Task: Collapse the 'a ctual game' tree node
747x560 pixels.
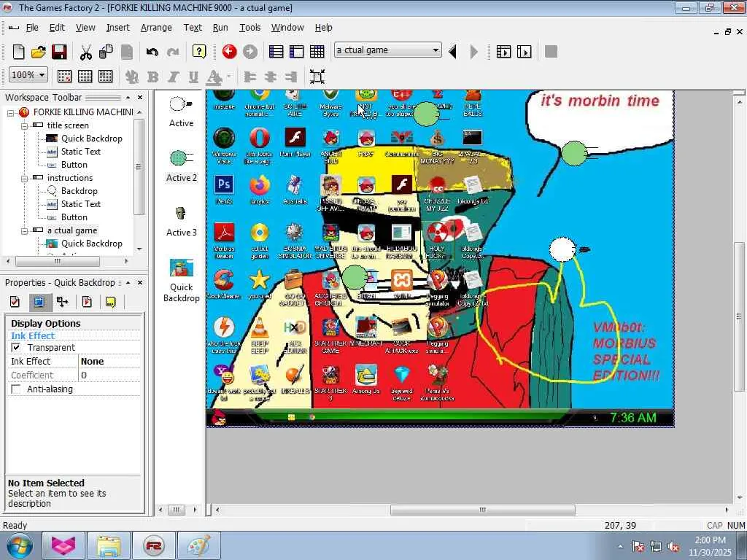Action: [x=24, y=231]
